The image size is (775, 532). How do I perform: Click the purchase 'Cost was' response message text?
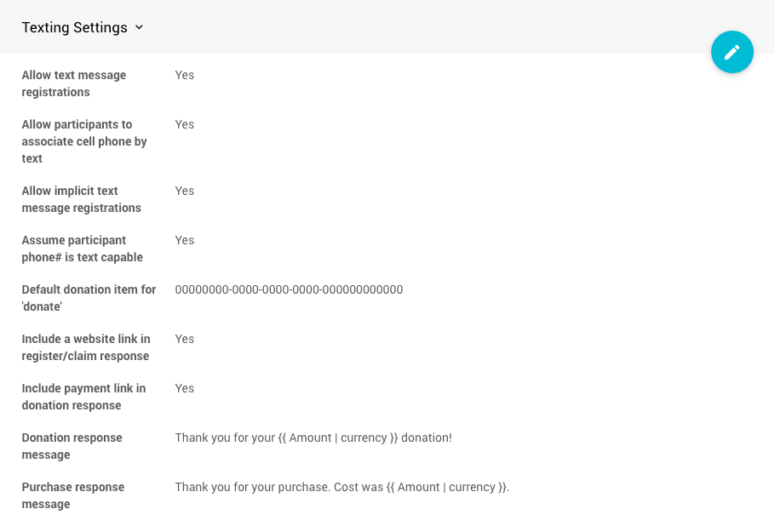342,487
